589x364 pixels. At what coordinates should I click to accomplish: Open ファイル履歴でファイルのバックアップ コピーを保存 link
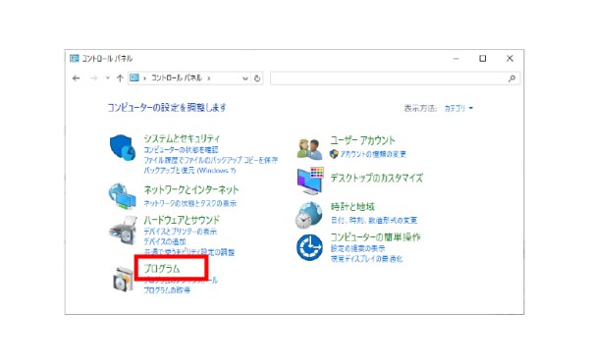click(211, 160)
